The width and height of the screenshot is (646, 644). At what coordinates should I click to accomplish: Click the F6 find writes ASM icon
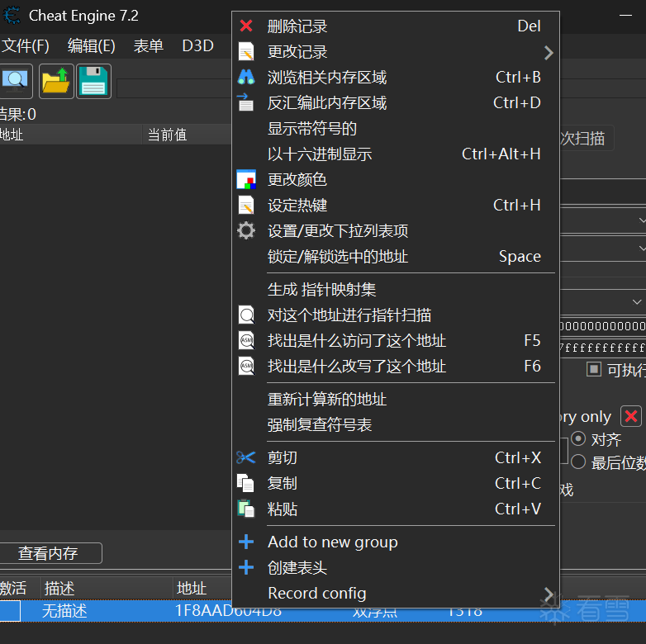point(246,367)
